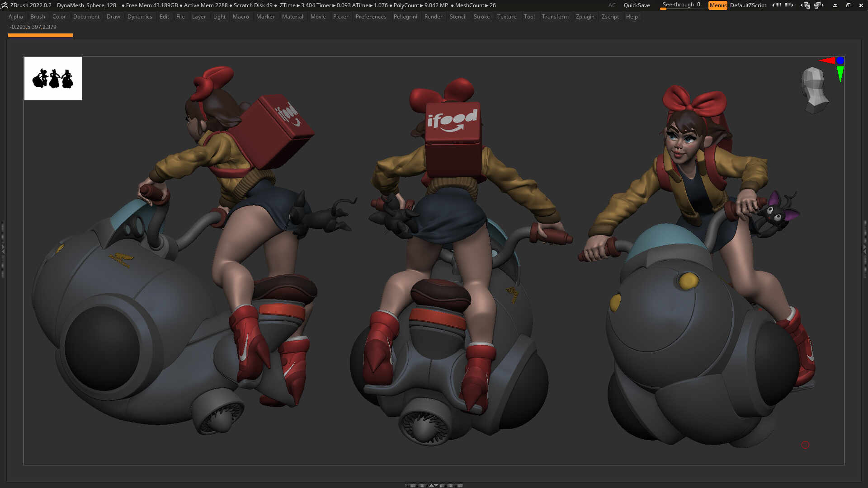Viewport: 868px width, 488px height.
Task: Open the Alpha menu
Action: point(16,17)
